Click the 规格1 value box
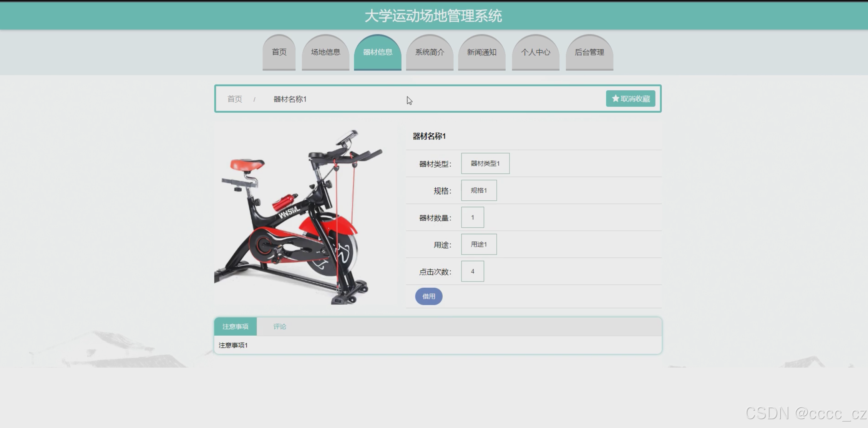The height and width of the screenshot is (428, 868). click(x=479, y=190)
